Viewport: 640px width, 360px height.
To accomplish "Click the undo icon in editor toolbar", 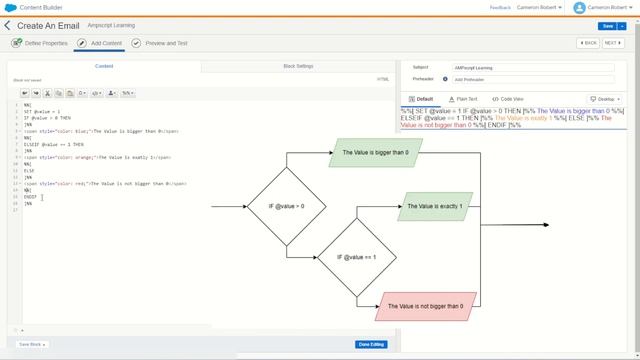I will coord(25,93).
